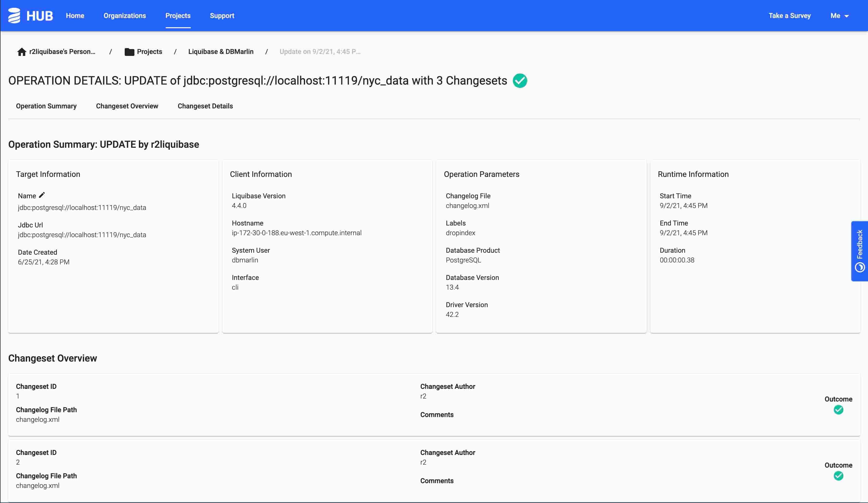Click the Target Information card heading

click(48, 174)
